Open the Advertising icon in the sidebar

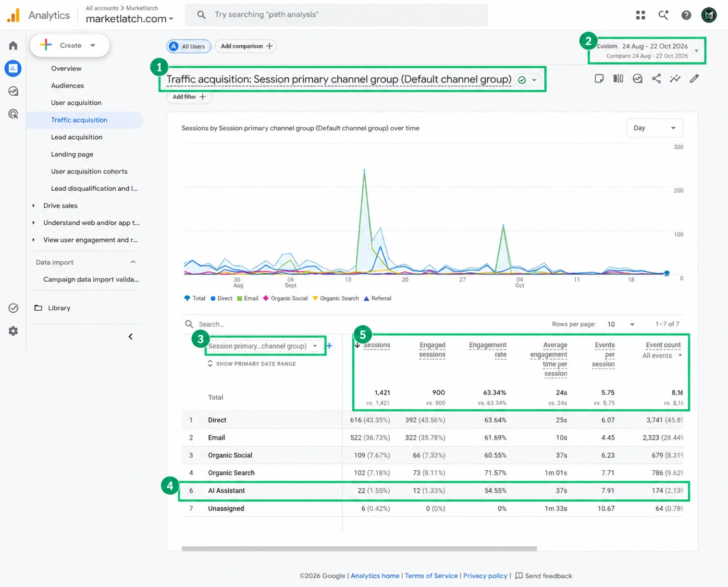(x=13, y=114)
